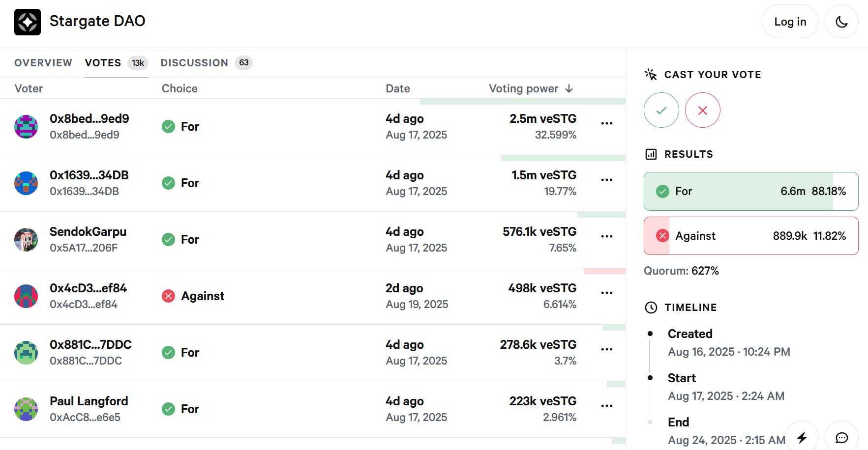Click the Log in button

(x=790, y=22)
